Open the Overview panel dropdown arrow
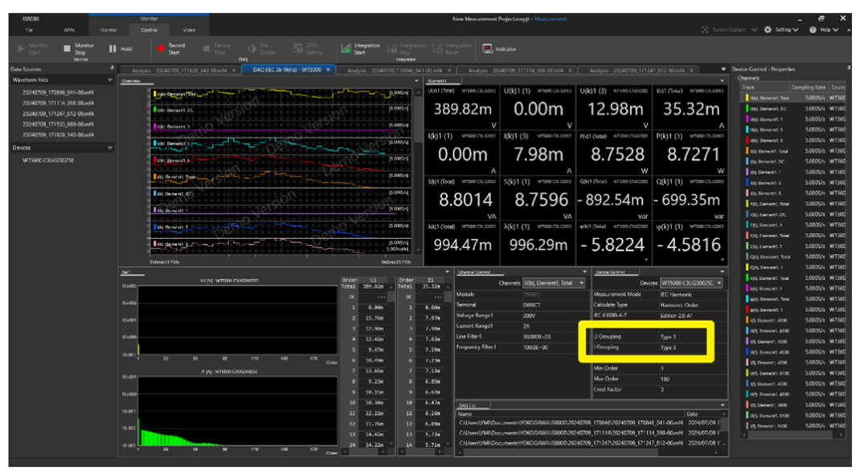 tap(417, 81)
